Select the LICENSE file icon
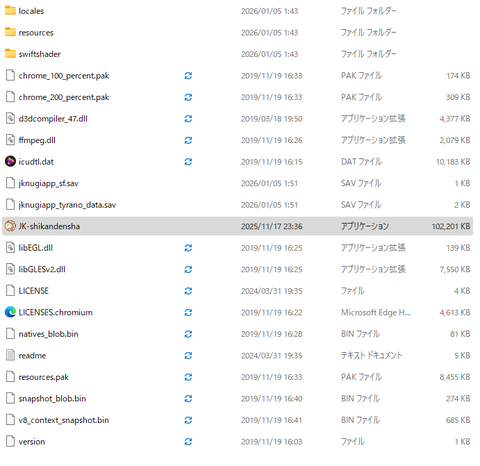The height and width of the screenshot is (466, 480). (10, 291)
